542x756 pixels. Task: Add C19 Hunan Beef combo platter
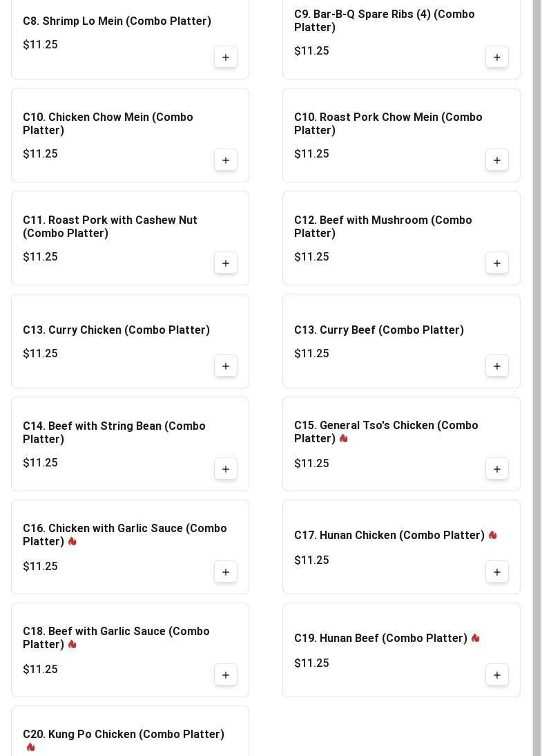pyautogui.click(x=497, y=675)
